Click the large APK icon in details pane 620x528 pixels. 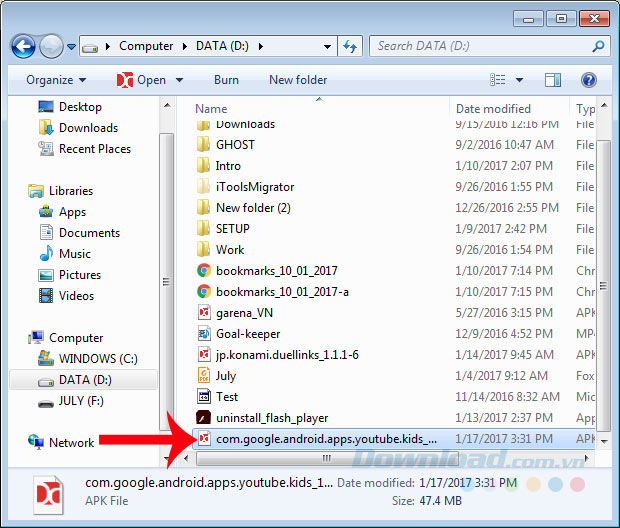48,494
